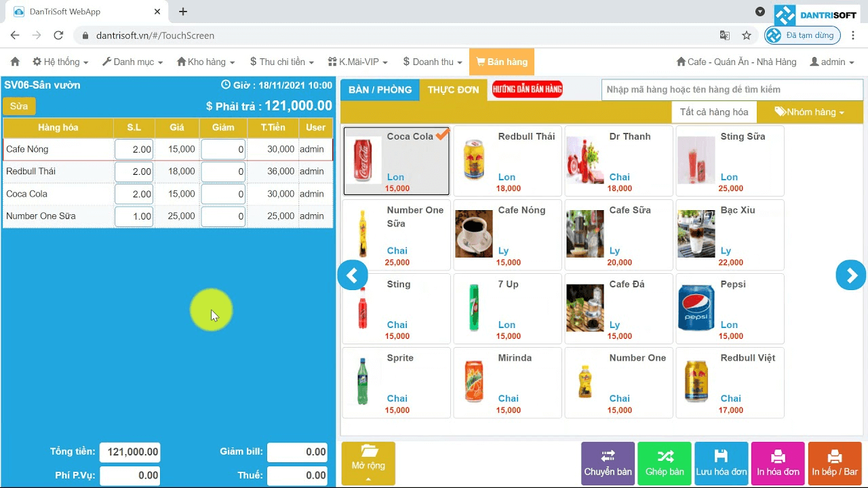
Task: Reload the page in browser
Action: 58,35
